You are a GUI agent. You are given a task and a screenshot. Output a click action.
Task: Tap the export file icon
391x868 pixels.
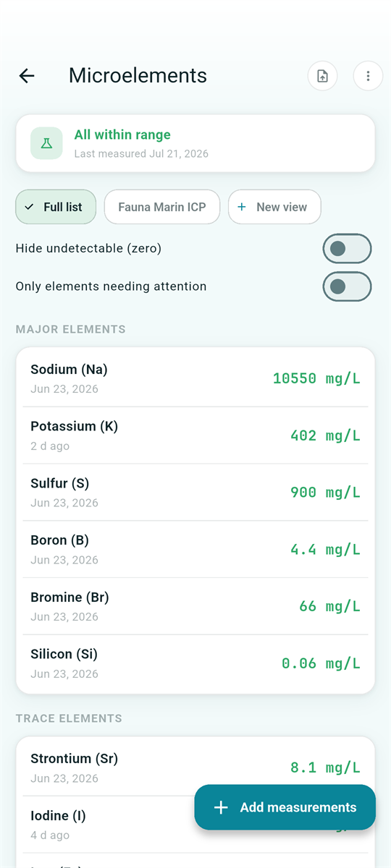323,76
